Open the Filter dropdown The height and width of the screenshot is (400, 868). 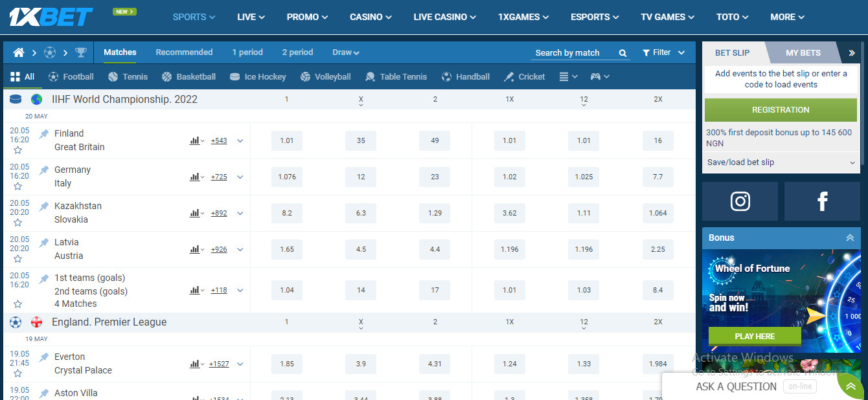pyautogui.click(x=663, y=52)
